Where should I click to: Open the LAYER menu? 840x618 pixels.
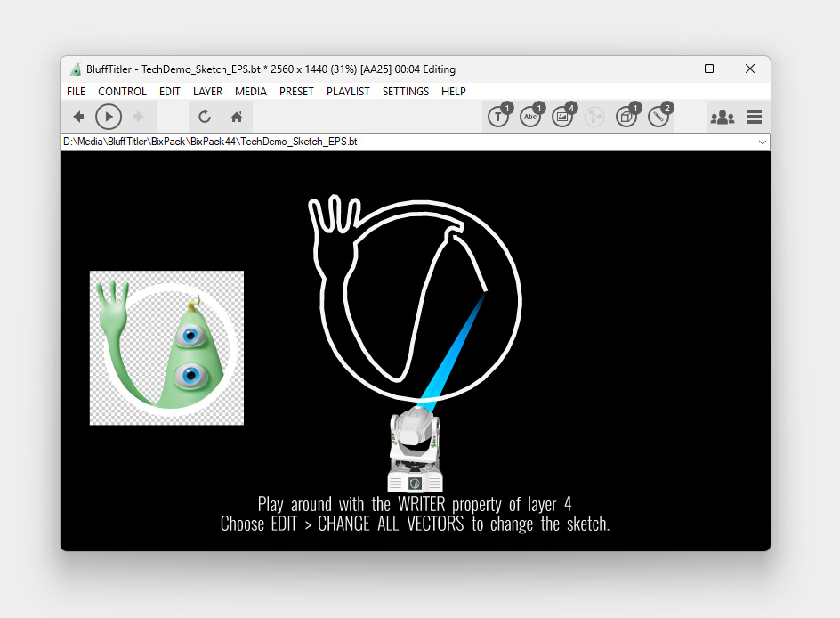[207, 92]
